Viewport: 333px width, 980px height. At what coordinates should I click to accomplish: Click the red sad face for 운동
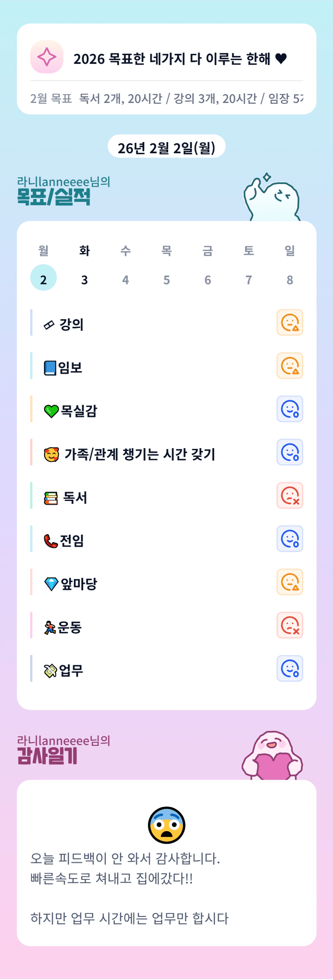(290, 625)
